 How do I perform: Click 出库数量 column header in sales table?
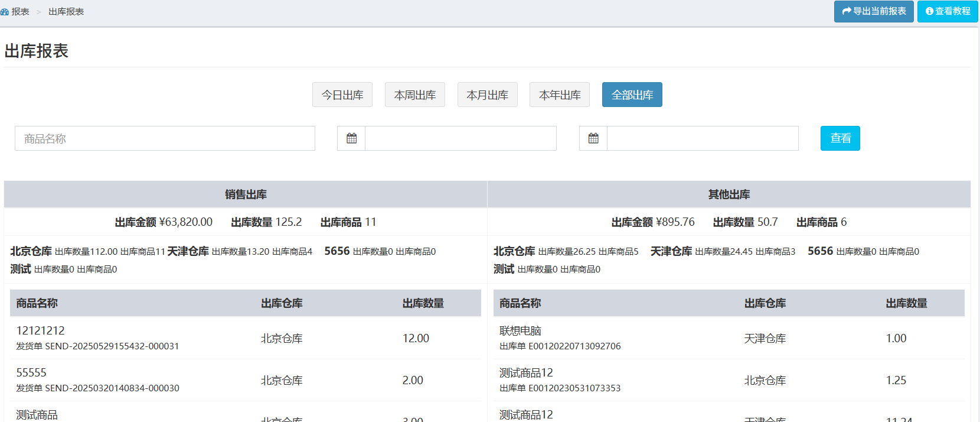[x=423, y=303]
